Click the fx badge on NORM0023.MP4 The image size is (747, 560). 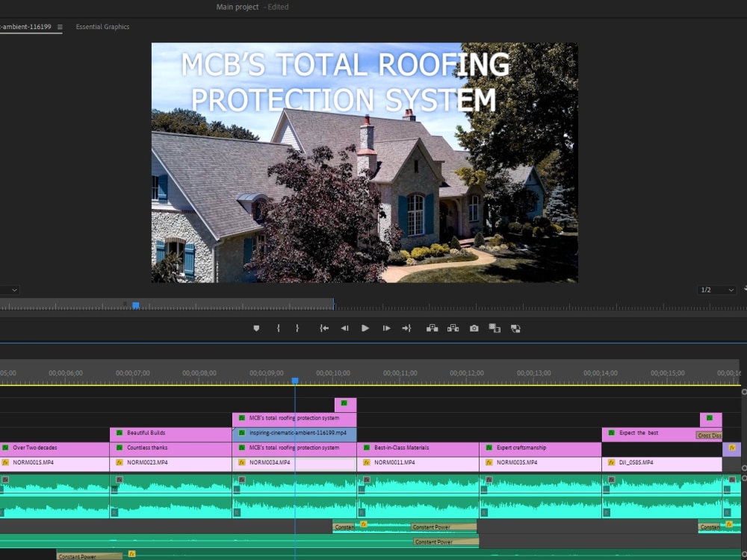pos(119,462)
